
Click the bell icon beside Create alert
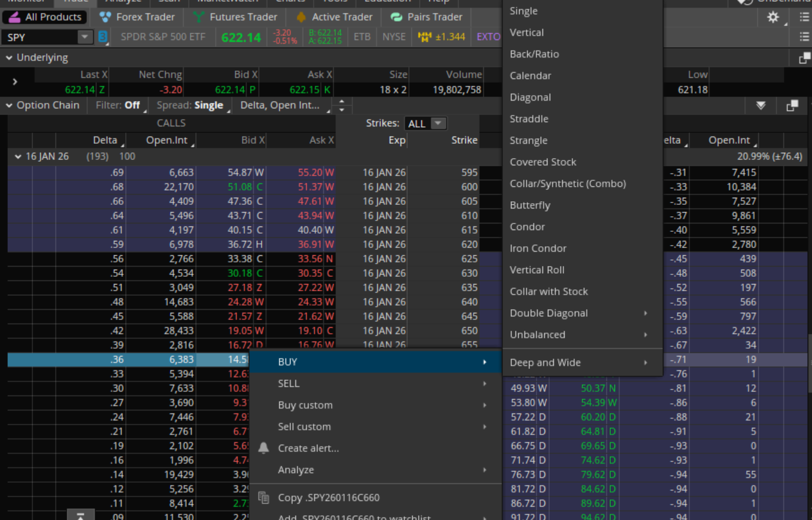(263, 448)
